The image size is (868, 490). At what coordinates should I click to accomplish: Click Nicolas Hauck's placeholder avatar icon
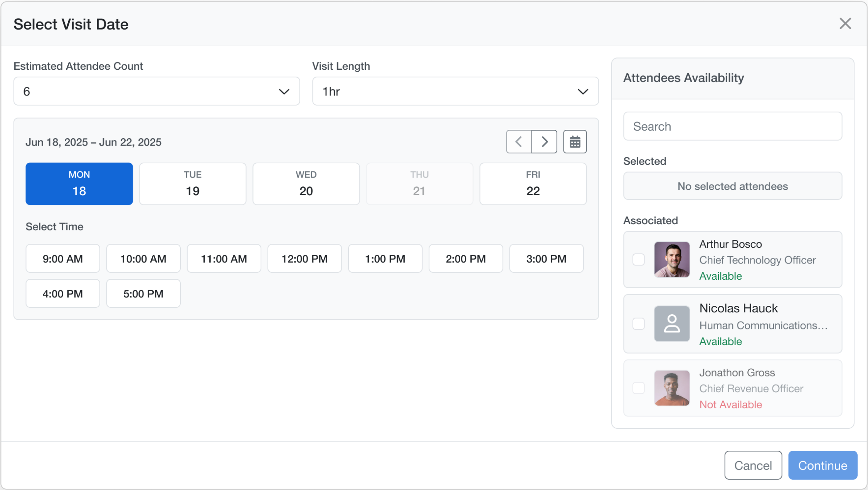tap(671, 324)
